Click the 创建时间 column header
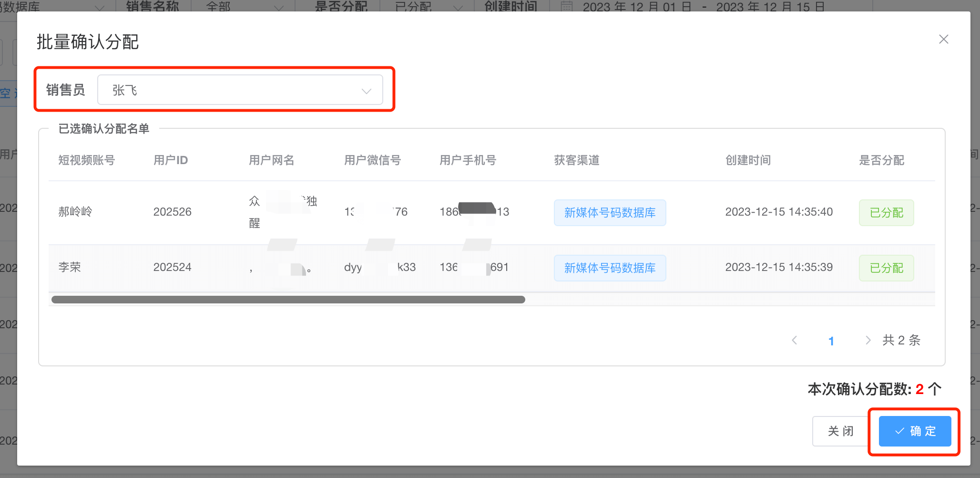980x478 pixels. pos(748,160)
